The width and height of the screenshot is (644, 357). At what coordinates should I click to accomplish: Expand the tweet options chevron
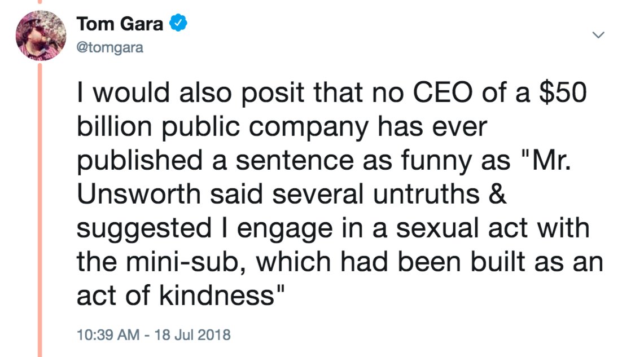pos(598,35)
